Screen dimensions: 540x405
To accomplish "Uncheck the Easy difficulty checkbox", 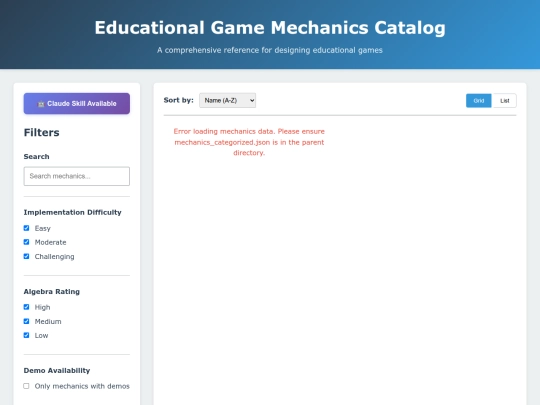I will (27, 228).
